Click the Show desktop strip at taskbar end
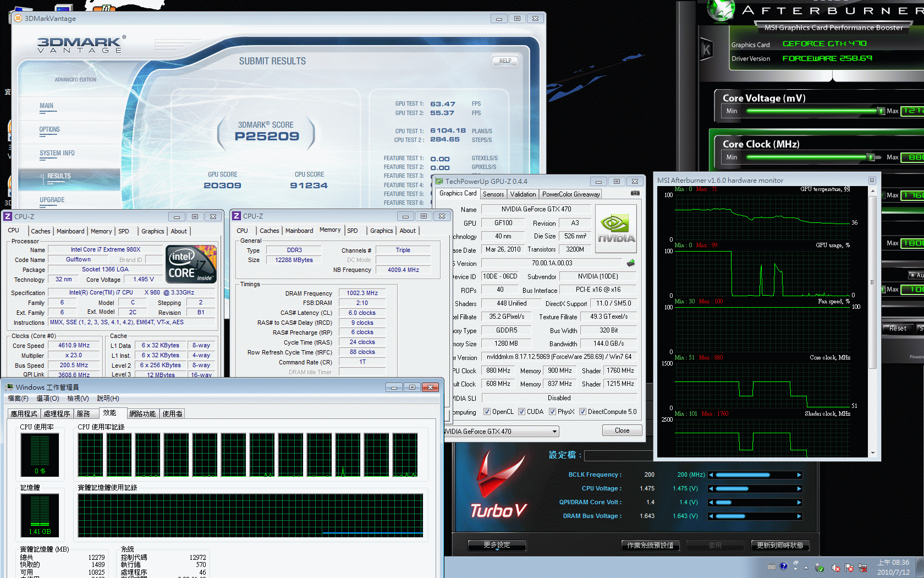The height and width of the screenshot is (578, 924). (920, 568)
